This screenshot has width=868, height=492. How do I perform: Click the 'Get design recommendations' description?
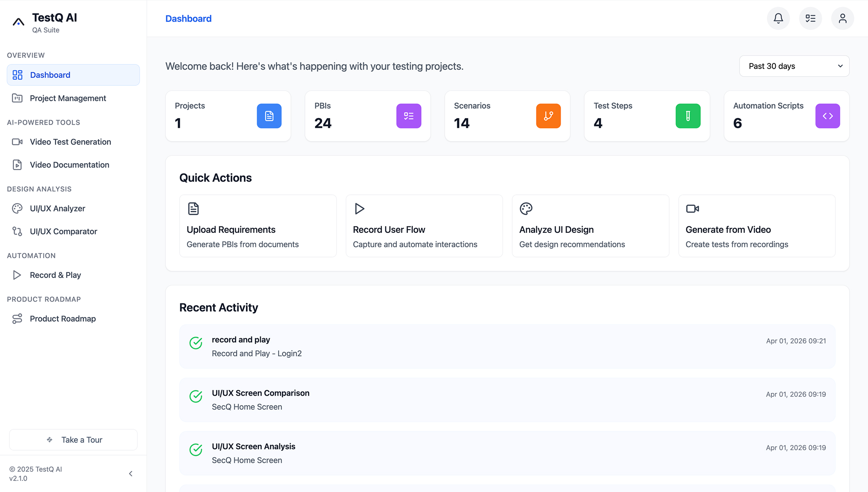click(572, 244)
